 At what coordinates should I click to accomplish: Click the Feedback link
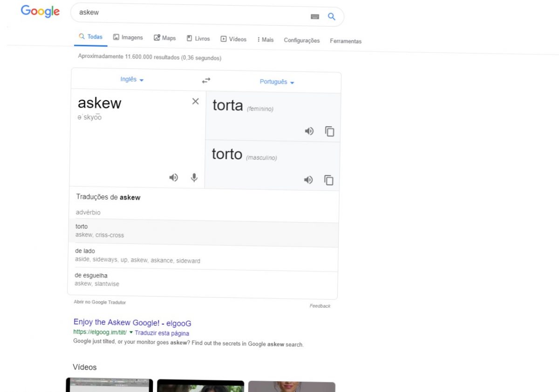click(x=320, y=306)
